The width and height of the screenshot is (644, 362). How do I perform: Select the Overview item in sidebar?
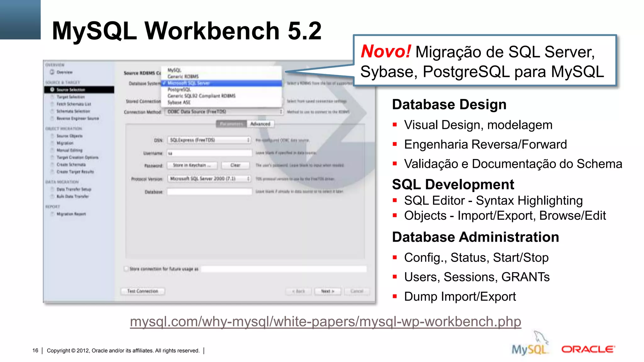coord(64,72)
